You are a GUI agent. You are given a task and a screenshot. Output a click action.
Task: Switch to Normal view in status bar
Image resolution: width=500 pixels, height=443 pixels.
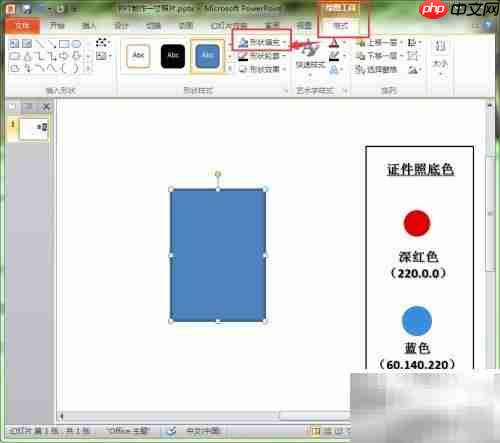click(x=315, y=431)
